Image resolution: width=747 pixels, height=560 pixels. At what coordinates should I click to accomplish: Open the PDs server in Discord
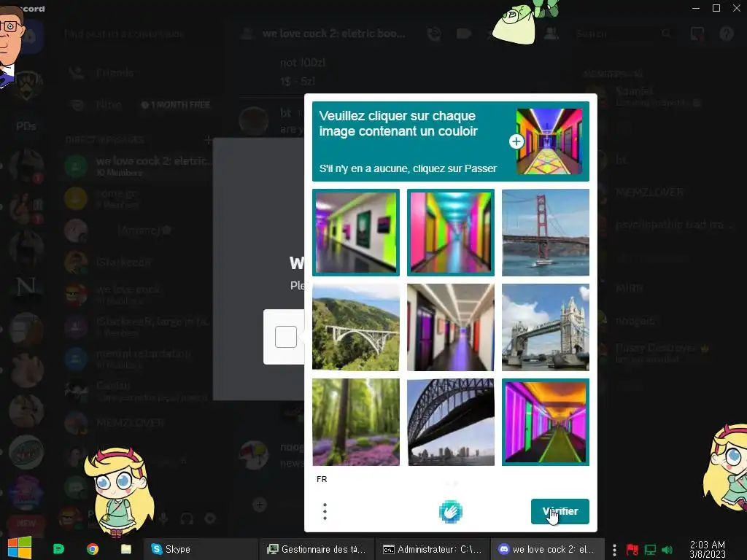click(26, 126)
